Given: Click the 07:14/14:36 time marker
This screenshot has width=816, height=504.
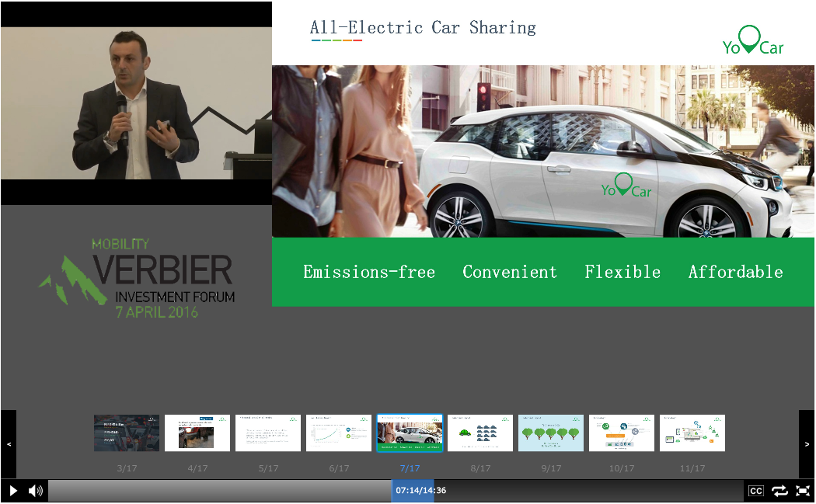Looking at the screenshot, I should pyautogui.click(x=420, y=491).
